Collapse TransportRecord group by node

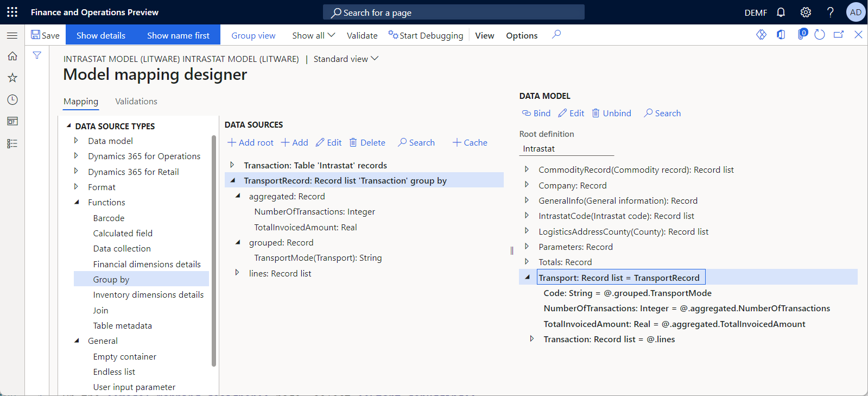click(x=232, y=180)
